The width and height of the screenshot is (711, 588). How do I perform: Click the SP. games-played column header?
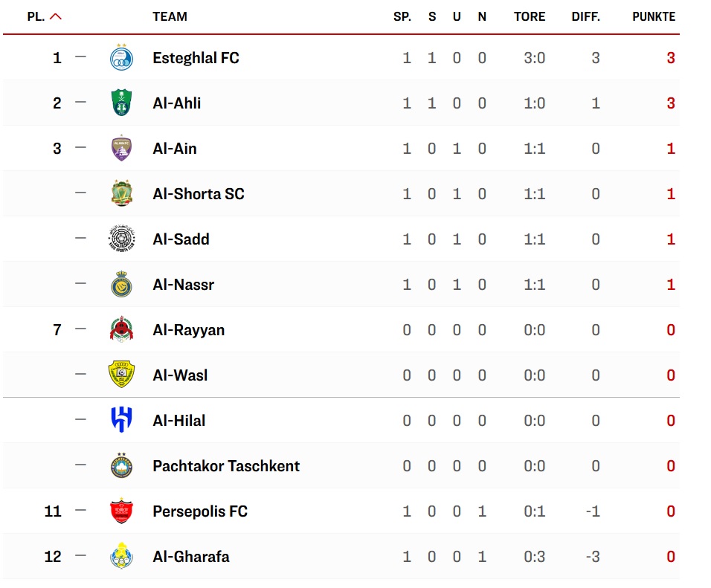pos(402,16)
